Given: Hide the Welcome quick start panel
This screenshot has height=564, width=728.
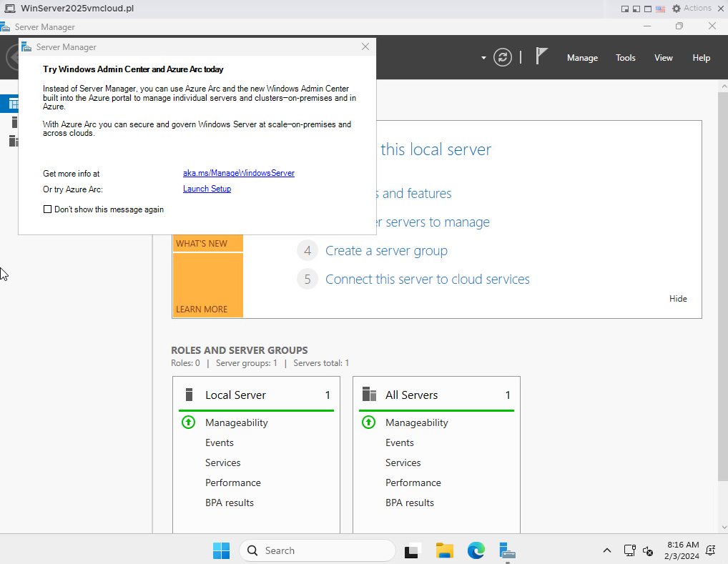Looking at the screenshot, I should (677, 298).
